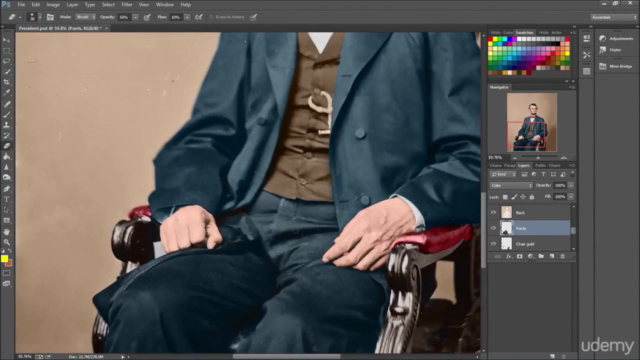Open the blending mode Color dropdown

(511, 185)
